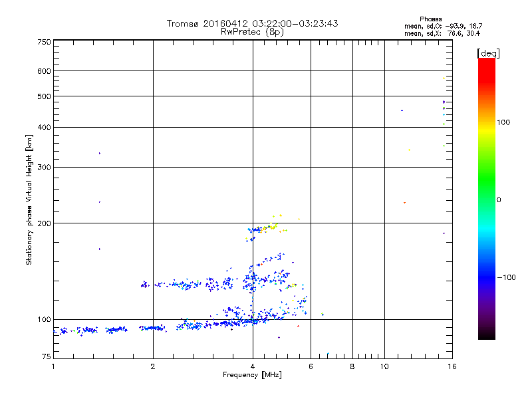Click the 'Phases' heading above the statistics
Screen dimensions: 532x399
[x=430, y=19]
